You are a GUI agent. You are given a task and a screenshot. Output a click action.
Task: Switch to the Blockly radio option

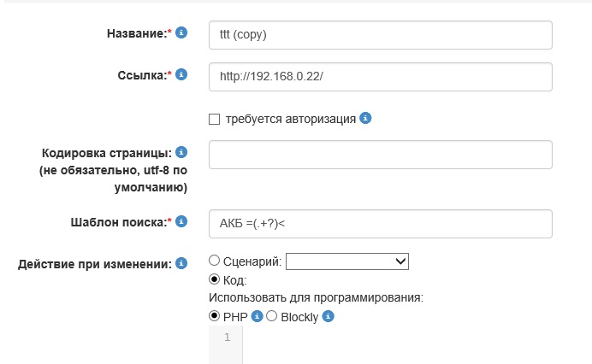click(x=272, y=316)
